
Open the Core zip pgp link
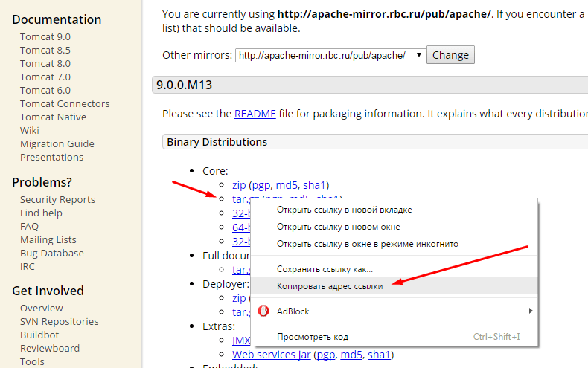click(261, 185)
